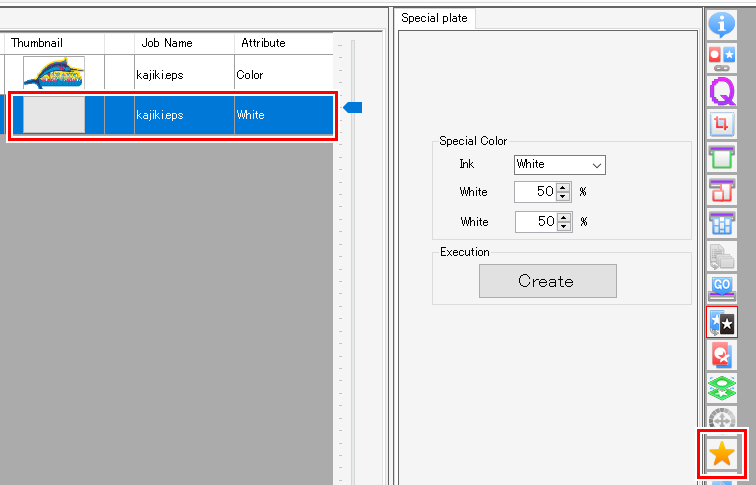This screenshot has height=485, width=756.
Task: Switch to the Special plate tab
Action: [436, 18]
